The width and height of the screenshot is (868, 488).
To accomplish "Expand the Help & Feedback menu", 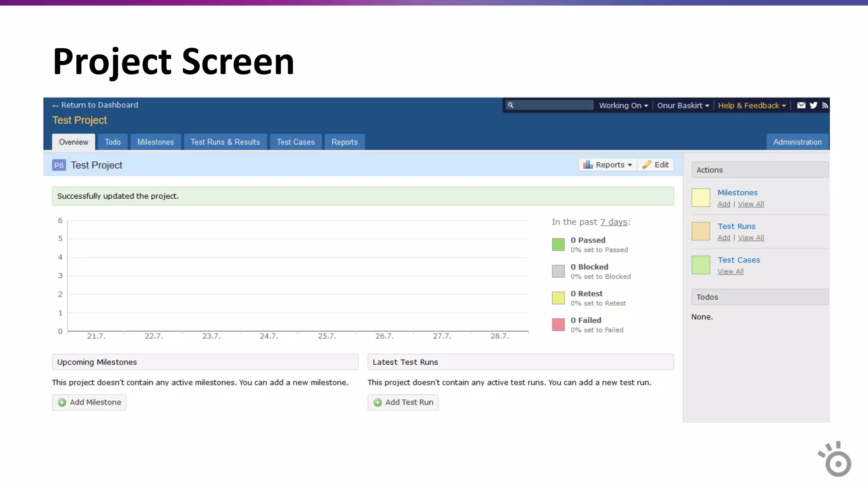I will coord(752,105).
